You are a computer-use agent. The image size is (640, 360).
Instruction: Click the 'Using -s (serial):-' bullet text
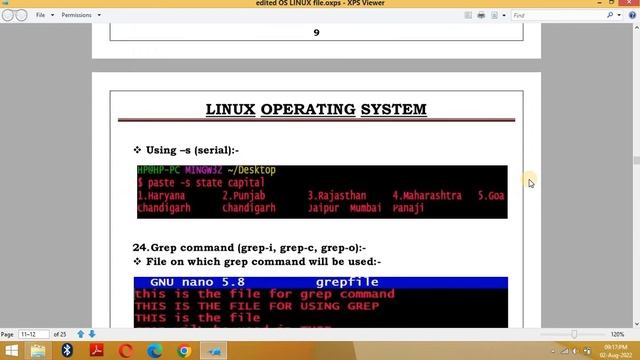pos(192,150)
